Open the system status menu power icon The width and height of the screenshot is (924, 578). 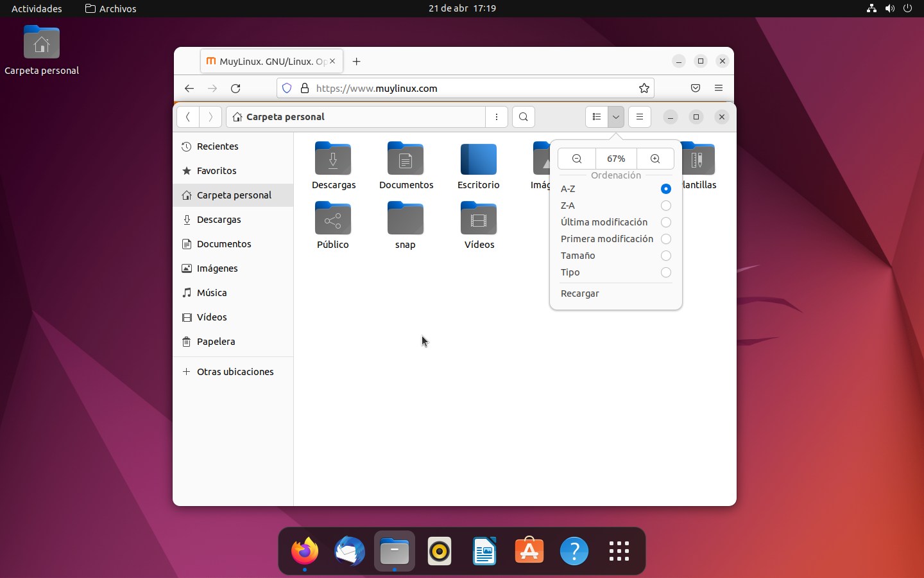click(907, 8)
